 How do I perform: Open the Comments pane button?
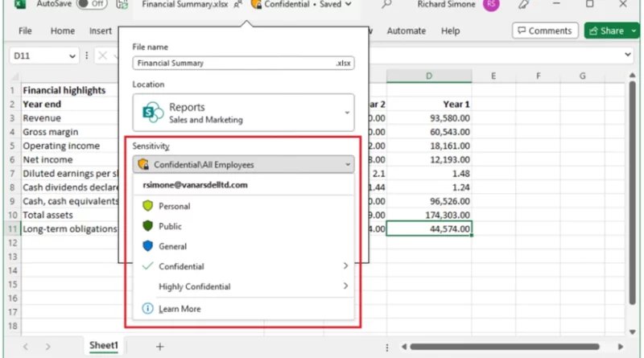click(x=545, y=31)
